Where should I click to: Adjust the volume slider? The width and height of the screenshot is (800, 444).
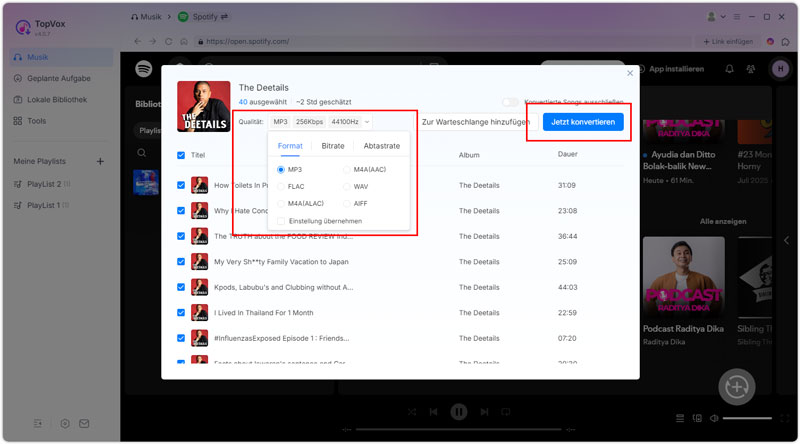(747, 418)
